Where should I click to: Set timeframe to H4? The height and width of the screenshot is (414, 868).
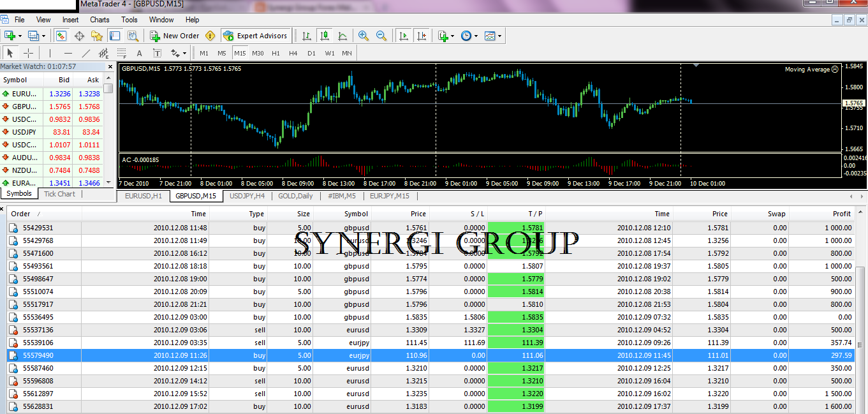tap(293, 53)
